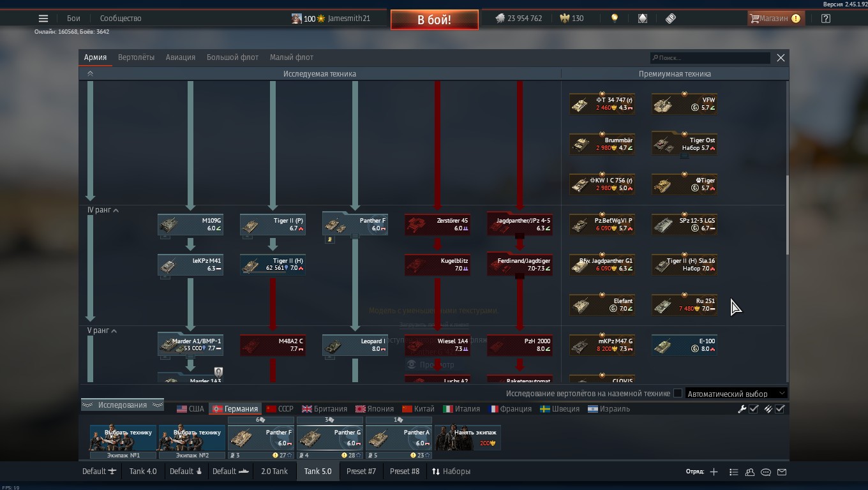Select Panther G crew slot
Viewport: 868px width, 490px height.
330,437
